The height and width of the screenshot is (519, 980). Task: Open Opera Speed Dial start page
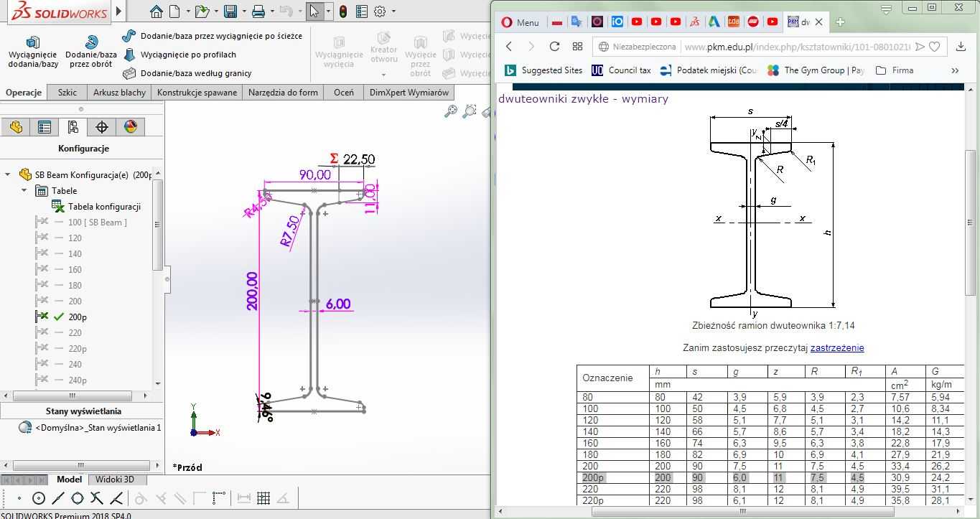coord(577,47)
